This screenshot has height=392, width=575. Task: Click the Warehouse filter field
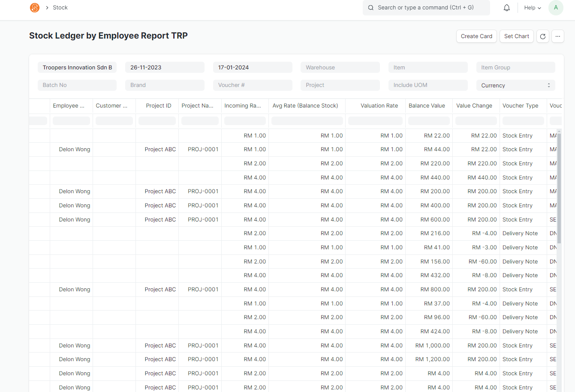click(340, 67)
